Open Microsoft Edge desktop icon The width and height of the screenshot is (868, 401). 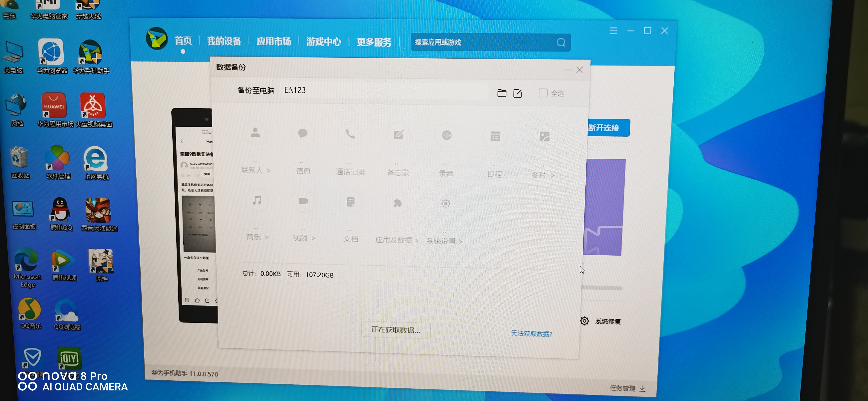[27, 268]
